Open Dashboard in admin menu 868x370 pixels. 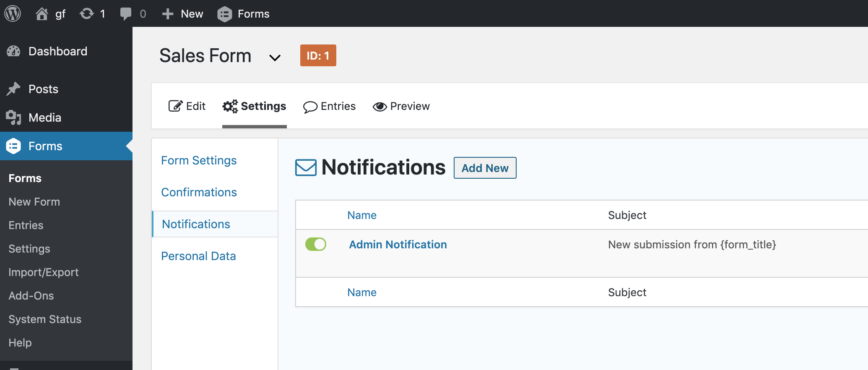58,51
